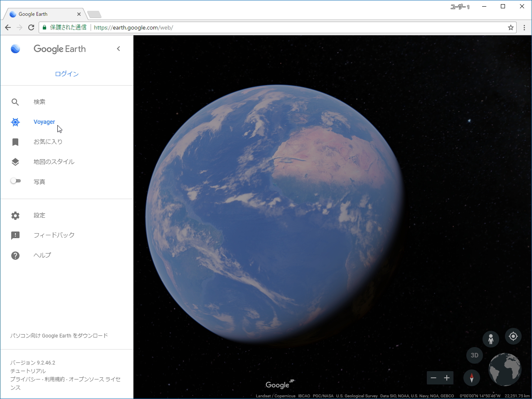Viewport: 532px width, 399px height.
Task: Switch to 3D view mode
Action: pyautogui.click(x=475, y=355)
